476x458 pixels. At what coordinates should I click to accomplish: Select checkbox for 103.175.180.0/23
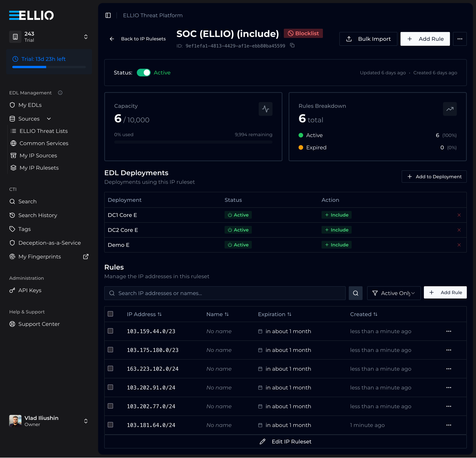click(x=110, y=350)
